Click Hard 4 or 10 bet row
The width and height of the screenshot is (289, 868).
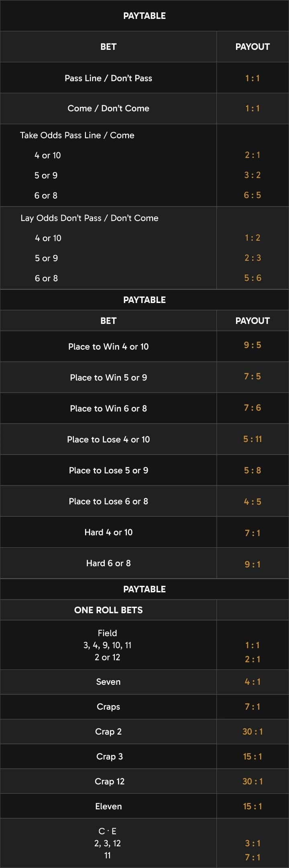tap(144, 532)
